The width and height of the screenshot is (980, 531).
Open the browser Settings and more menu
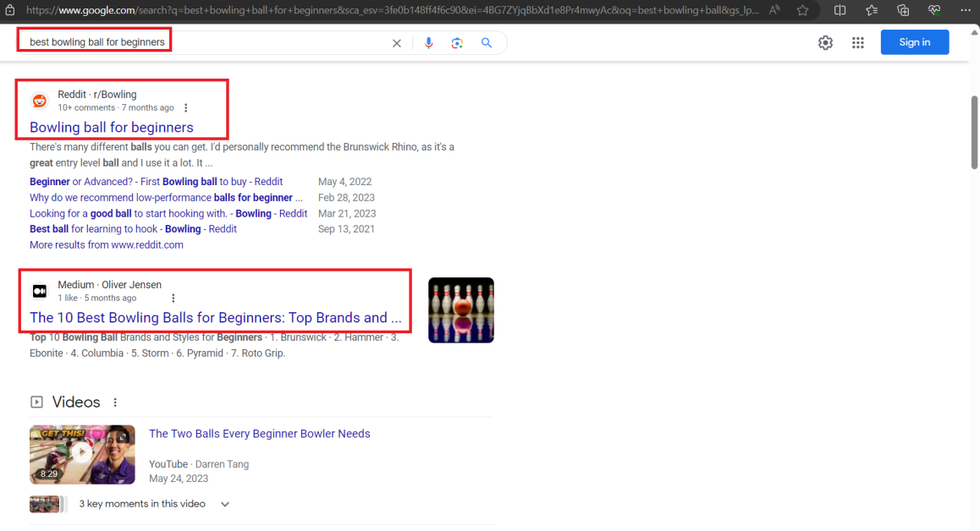(966, 10)
